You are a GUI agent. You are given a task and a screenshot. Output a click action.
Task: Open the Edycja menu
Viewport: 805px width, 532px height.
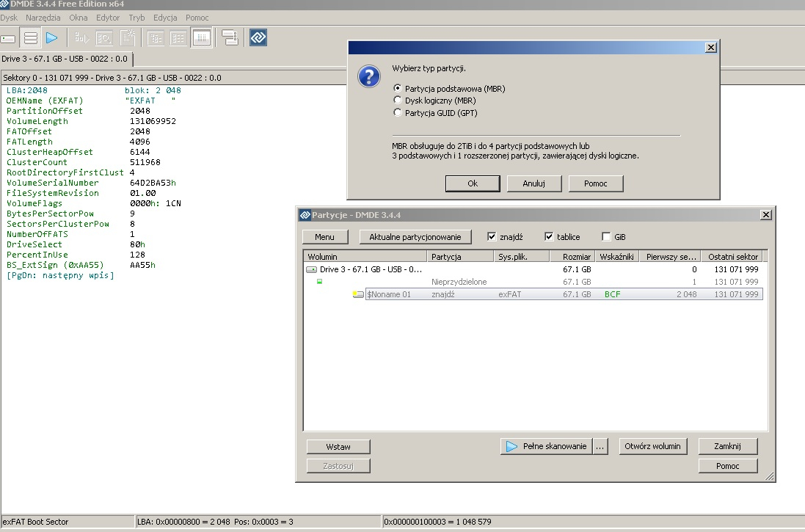pyautogui.click(x=165, y=18)
